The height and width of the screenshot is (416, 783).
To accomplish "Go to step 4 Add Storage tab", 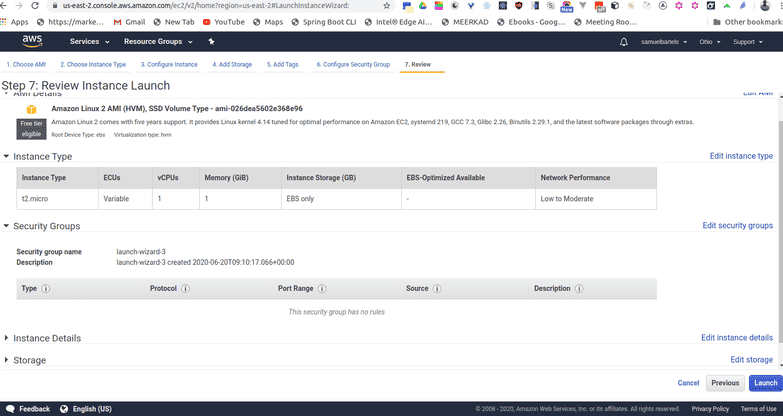I will [232, 64].
